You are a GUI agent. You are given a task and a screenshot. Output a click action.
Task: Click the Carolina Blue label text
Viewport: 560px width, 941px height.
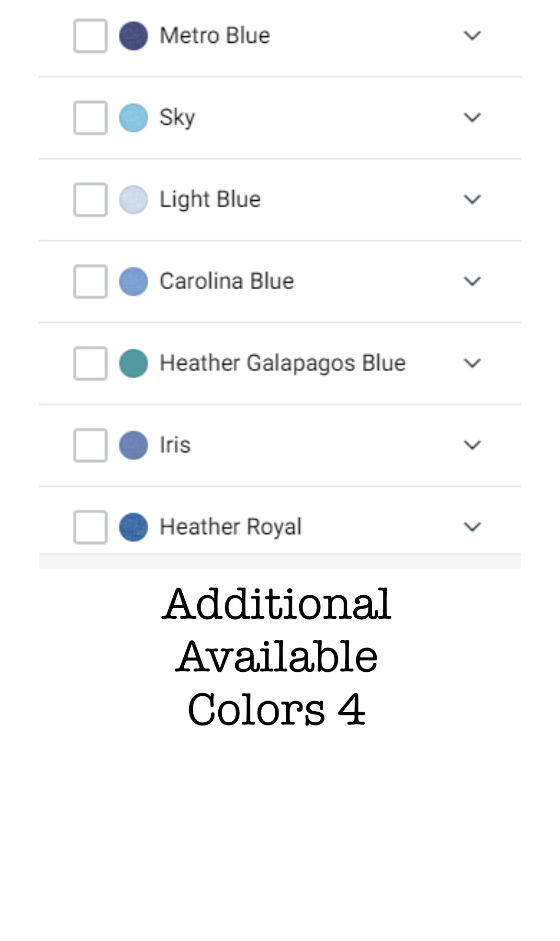226,281
